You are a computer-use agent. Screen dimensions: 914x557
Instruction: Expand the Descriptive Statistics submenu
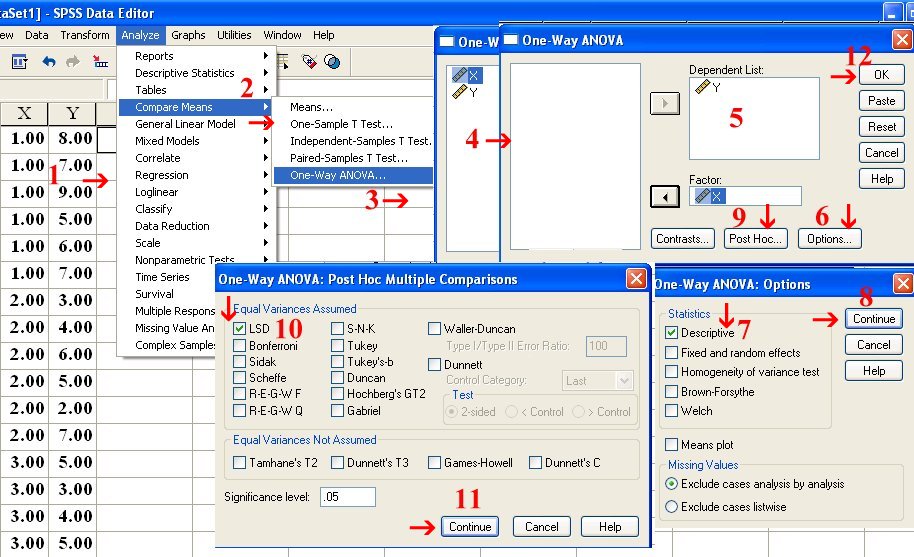197,73
